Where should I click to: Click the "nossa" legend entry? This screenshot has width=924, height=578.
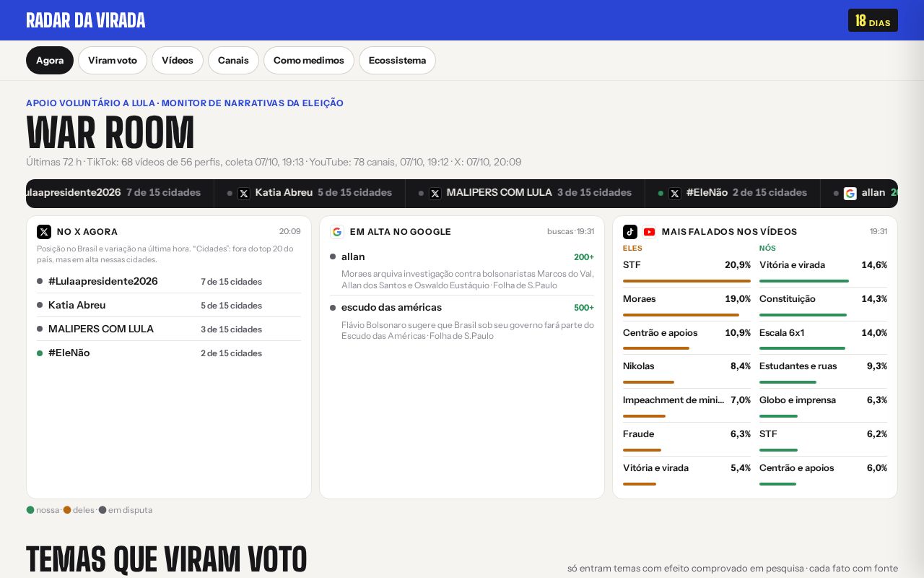point(43,510)
